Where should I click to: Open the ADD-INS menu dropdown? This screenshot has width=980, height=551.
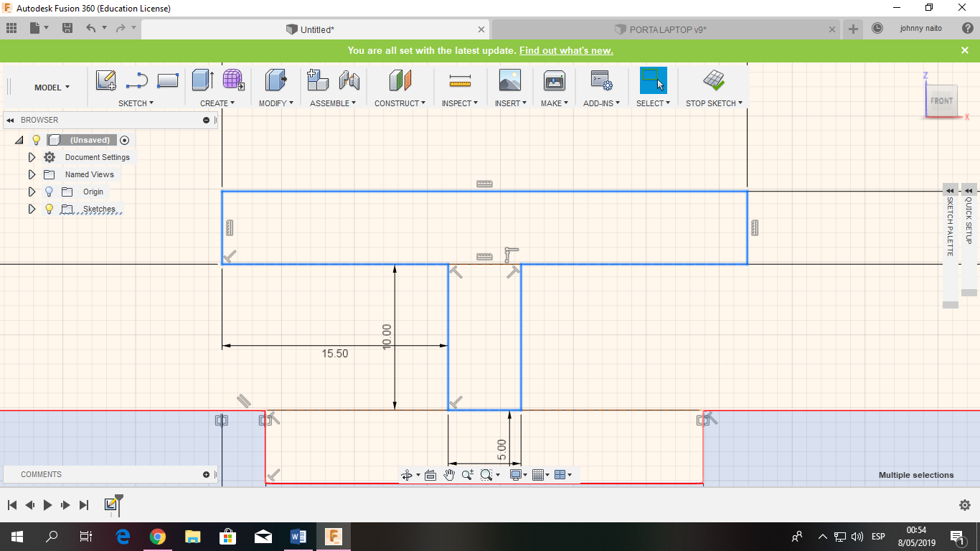point(601,103)
